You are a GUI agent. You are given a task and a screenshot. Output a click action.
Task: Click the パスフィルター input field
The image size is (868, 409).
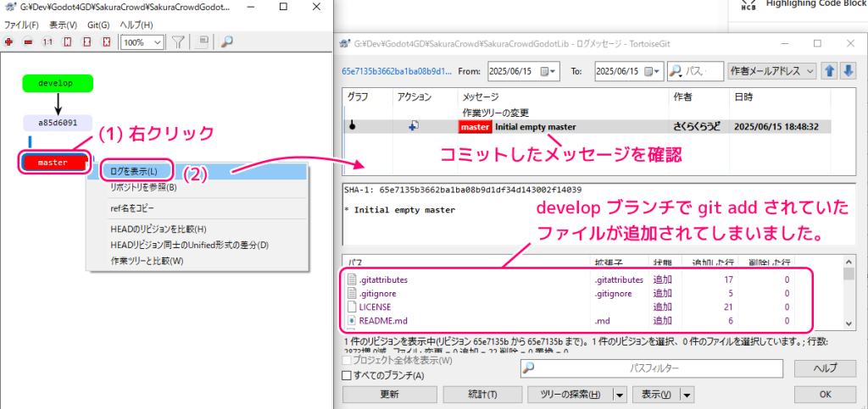(652, 368)
